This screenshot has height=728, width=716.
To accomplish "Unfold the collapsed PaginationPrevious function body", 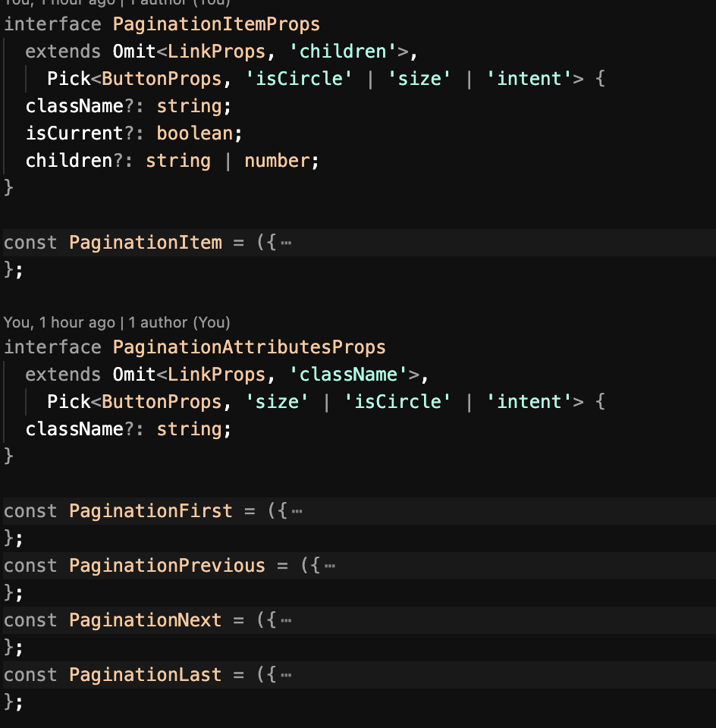I will click(x=329, y=566).
